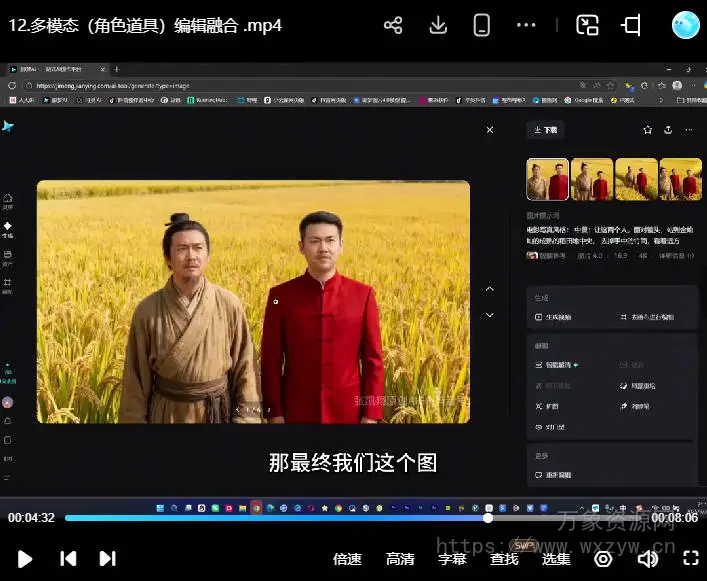Open the 字幕 subtitle options
The width and height of the screenshot is (707, 581).
click(452, 559)
